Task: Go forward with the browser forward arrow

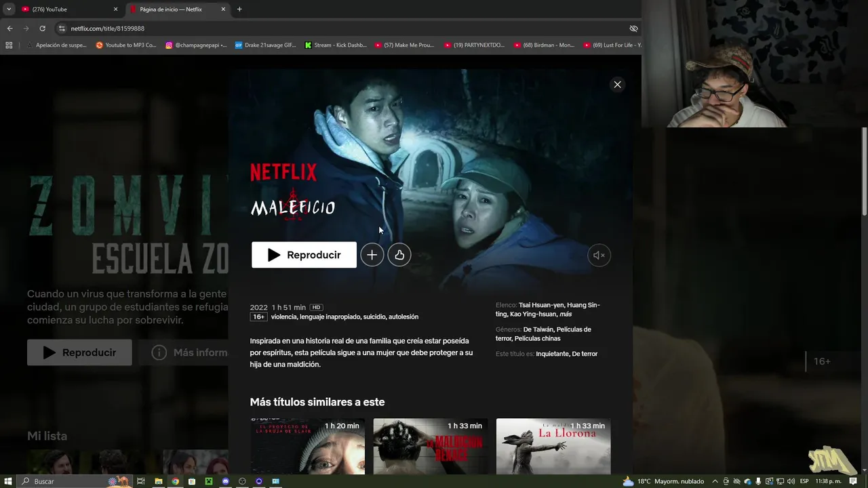Action: (26, 28)
